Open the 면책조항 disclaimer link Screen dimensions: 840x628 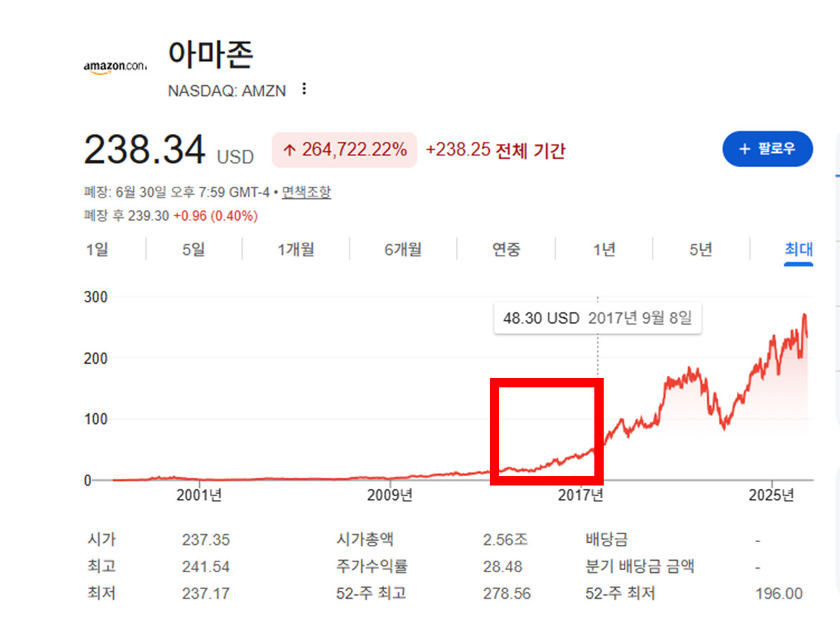click(306, 192)
